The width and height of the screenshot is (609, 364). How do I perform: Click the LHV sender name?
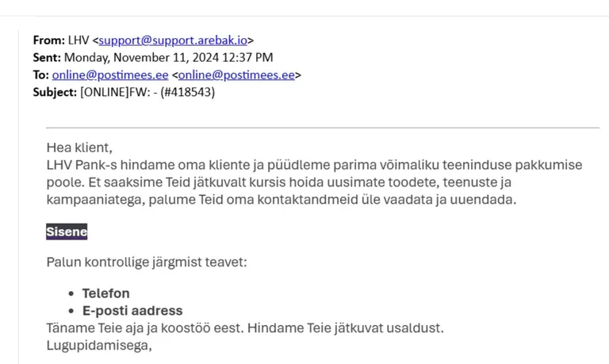pos(79,40)
